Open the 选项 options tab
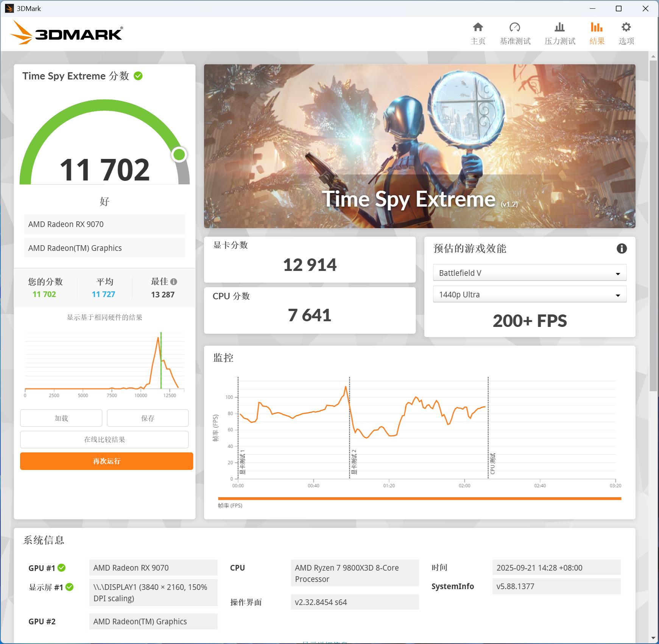The height and width of the screenshot is (644, 659). (x=626, y=34)
